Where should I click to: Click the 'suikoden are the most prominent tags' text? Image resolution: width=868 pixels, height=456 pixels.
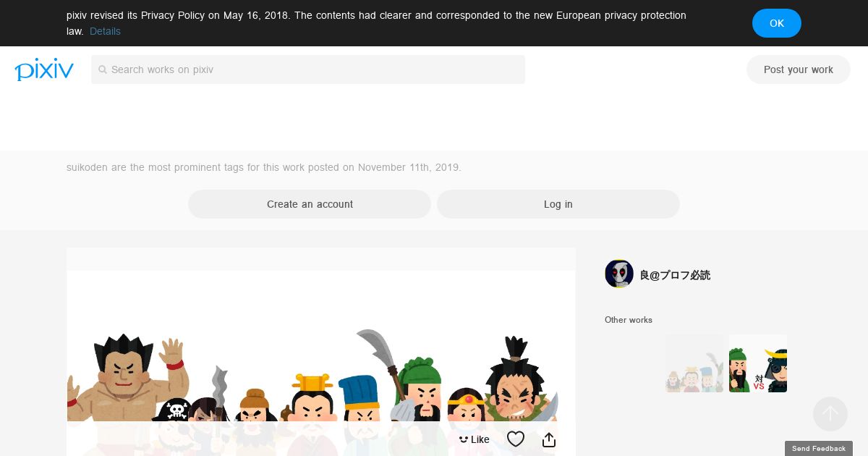click(x=263, y=167)
